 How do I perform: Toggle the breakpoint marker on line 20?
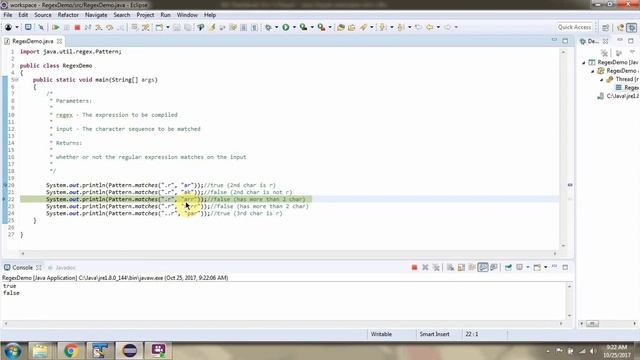[x=5, y=185]
